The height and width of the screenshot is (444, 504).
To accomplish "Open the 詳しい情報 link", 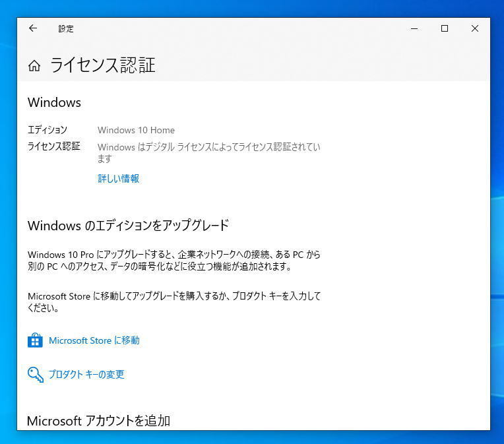I will coord(118,178).
